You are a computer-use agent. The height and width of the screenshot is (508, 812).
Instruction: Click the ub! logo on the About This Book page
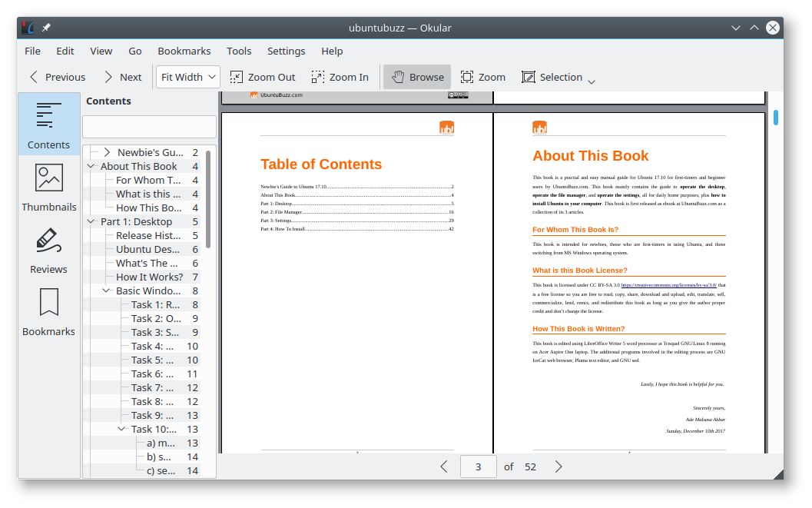click(539, 128)
